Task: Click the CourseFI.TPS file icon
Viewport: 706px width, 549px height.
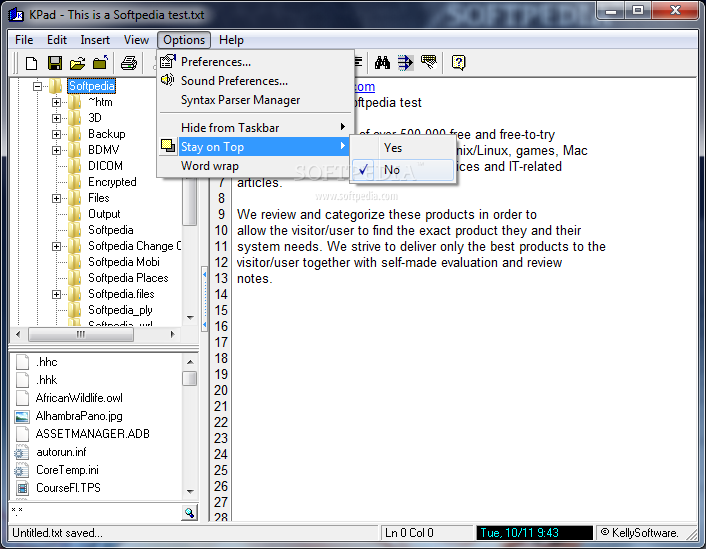Action: (22, 488)
